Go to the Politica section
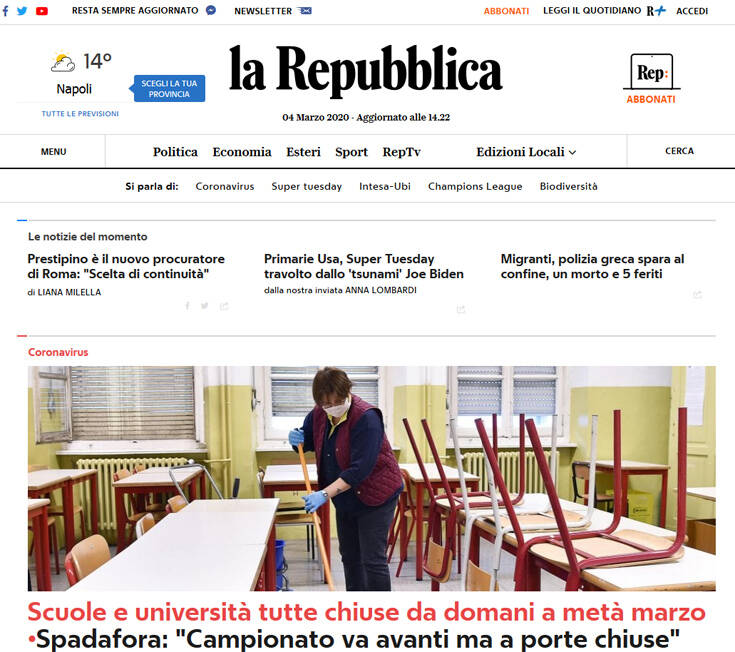This screenshot has width=735, height=652. (175, 152)
